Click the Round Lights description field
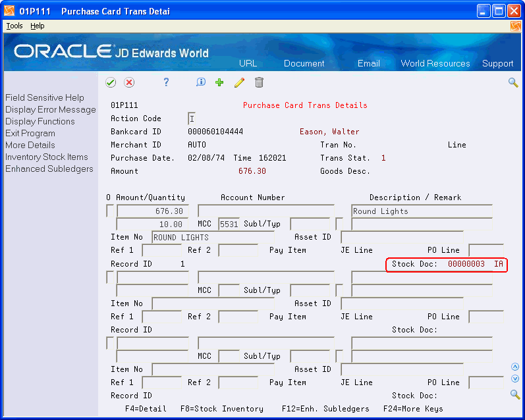 (422, 211)
